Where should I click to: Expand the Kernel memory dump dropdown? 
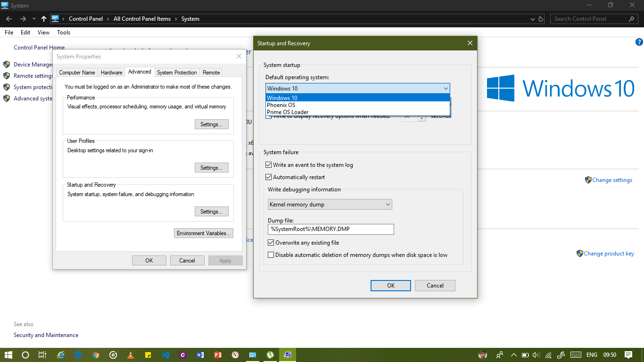(x=330, y=205)
